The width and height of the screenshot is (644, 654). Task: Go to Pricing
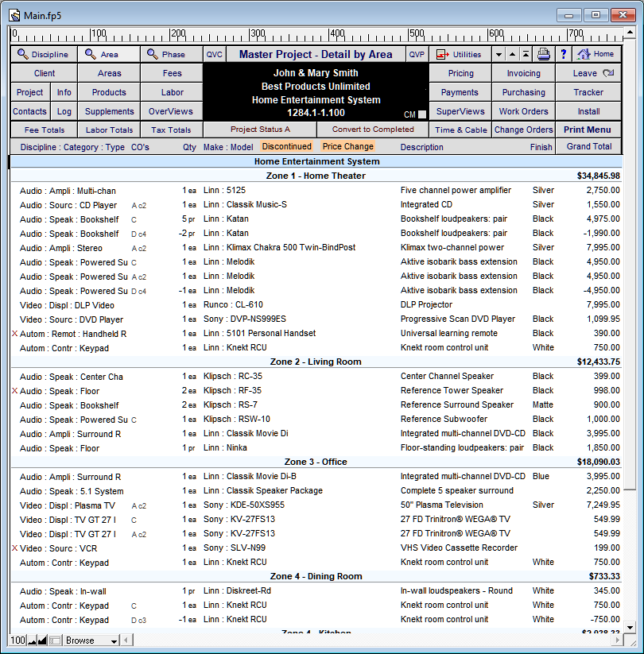(461, 73)
